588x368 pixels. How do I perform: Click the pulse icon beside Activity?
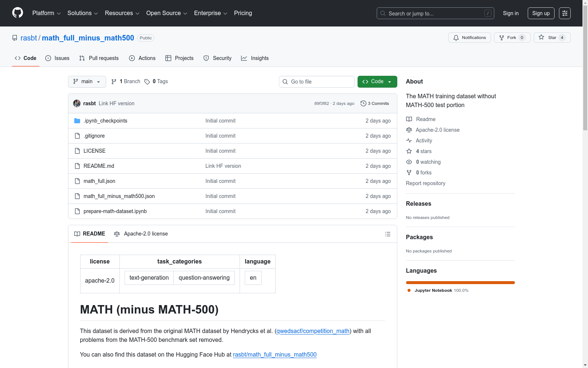pyautogui.click(x=409, y=141)
